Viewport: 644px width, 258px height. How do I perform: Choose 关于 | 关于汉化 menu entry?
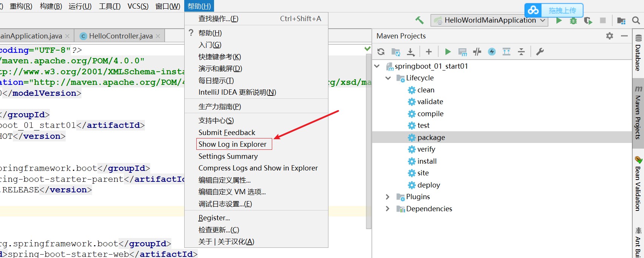point(256,241)
